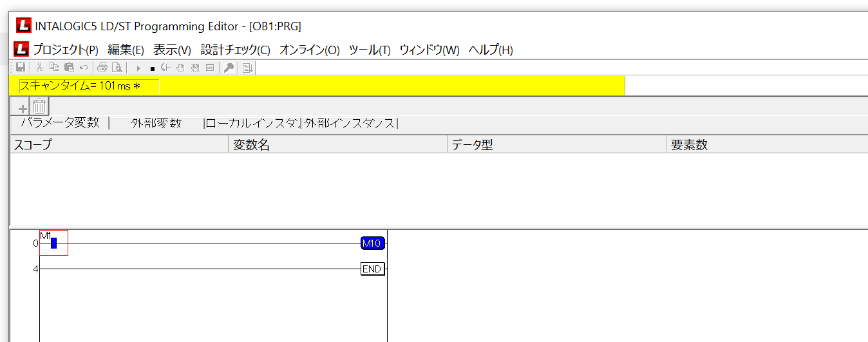Select the パラメータ変数 tab
Viewport: 868px width, 342px height.
60,123
